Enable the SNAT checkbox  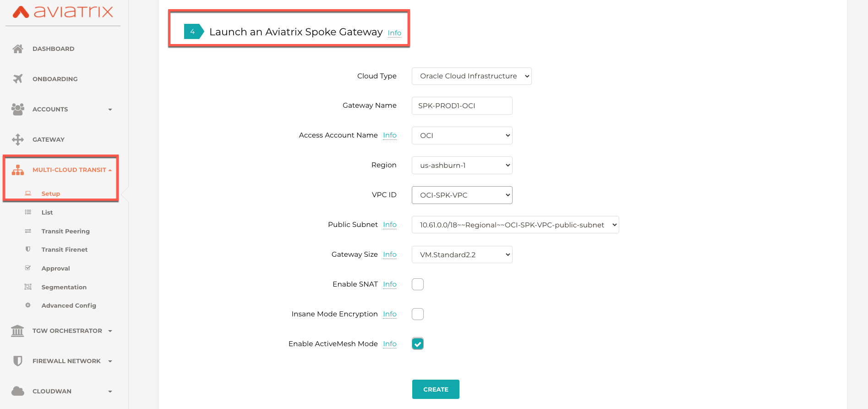(418, 284)
